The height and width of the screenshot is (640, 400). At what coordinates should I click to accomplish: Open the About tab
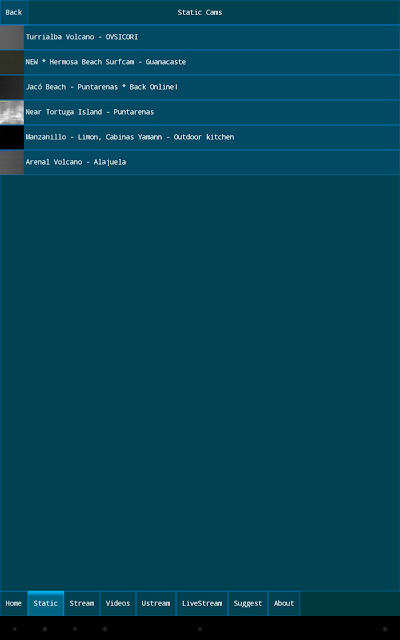(284, 603)
